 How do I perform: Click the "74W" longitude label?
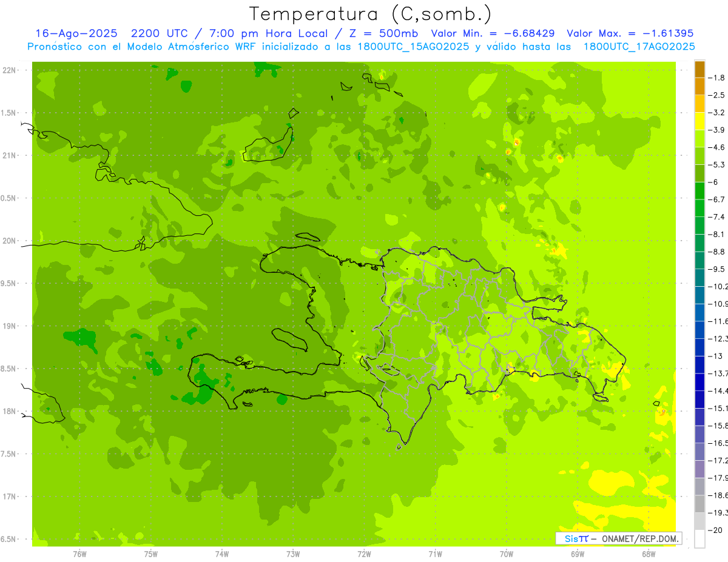point(222,554)
